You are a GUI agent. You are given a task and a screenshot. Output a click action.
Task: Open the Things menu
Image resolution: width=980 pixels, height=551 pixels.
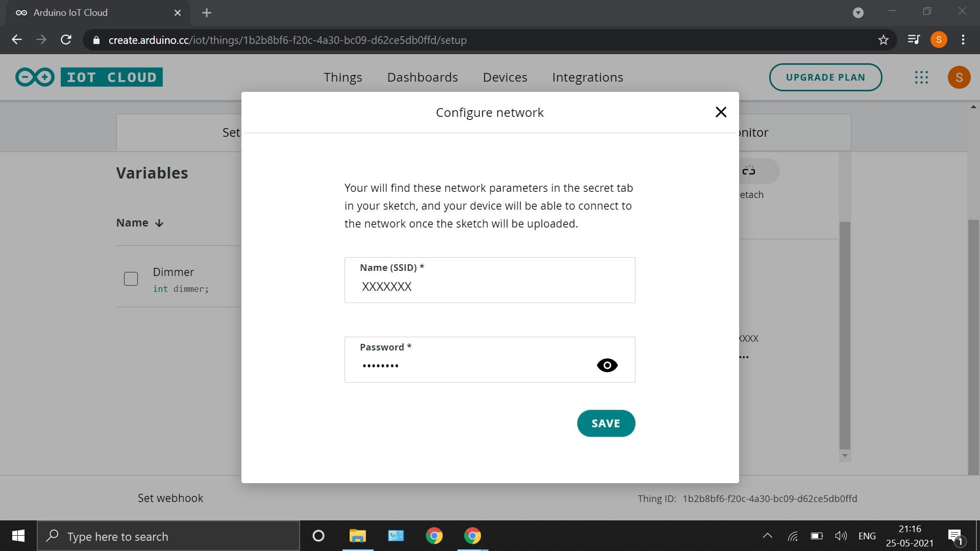342,77
